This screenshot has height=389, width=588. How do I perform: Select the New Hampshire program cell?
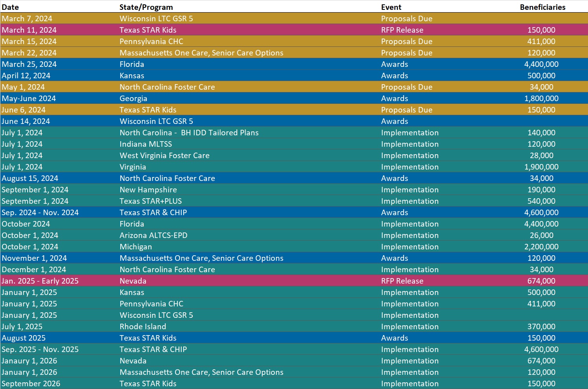pyautogui.click(x=148, y=190)
